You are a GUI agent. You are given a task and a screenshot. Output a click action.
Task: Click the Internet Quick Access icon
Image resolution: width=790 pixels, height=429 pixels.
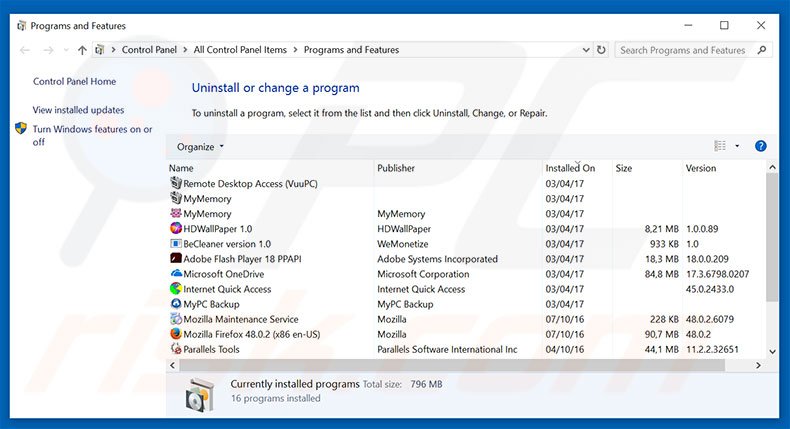(176, 289)
